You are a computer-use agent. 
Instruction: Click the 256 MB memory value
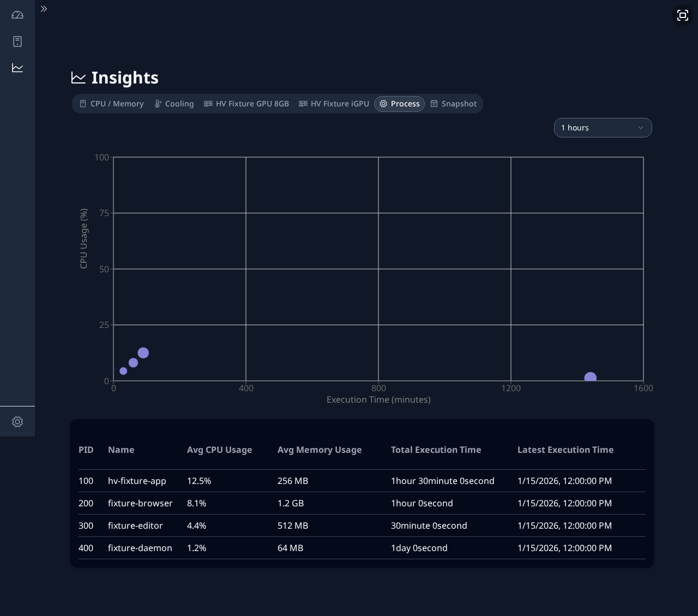click(x=293, y=481)
